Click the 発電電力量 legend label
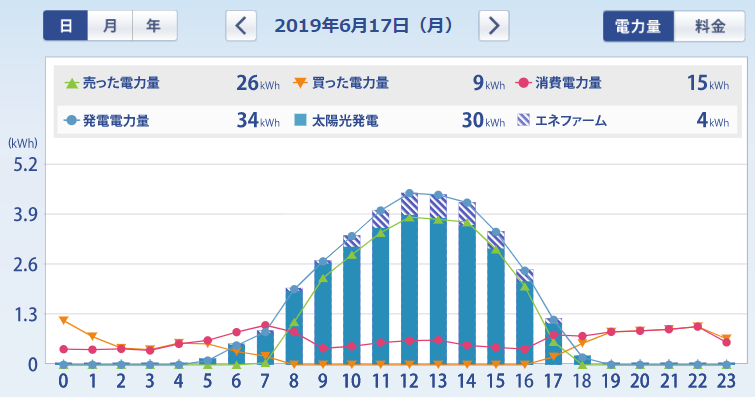 116,120
